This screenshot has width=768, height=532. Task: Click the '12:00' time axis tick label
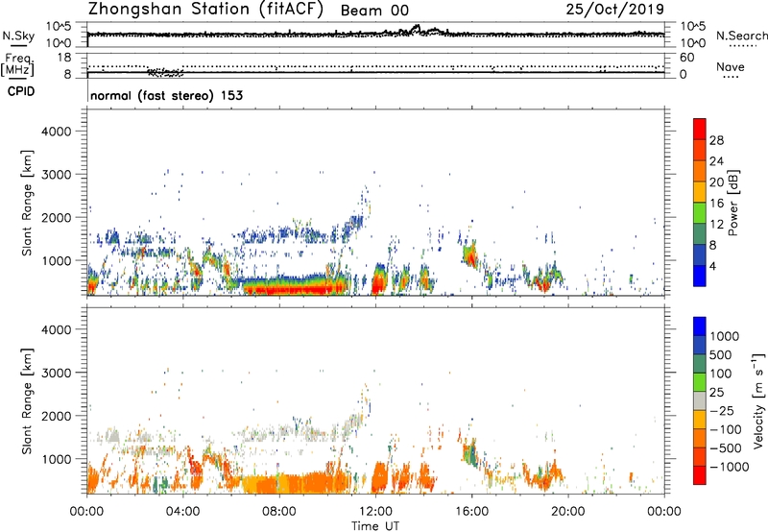375,512
